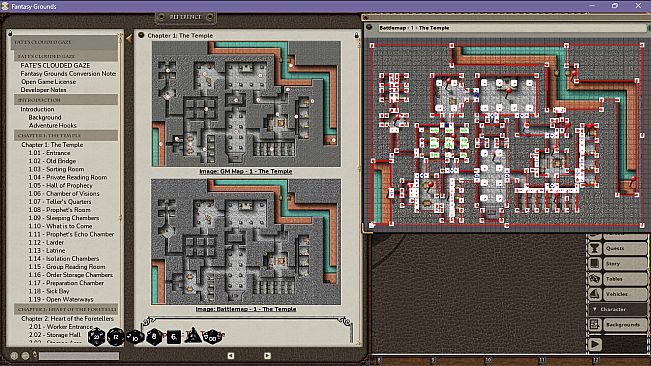Click the Quests goblet icon
This screenshot has width=651, height=366.
pos(595,248)
